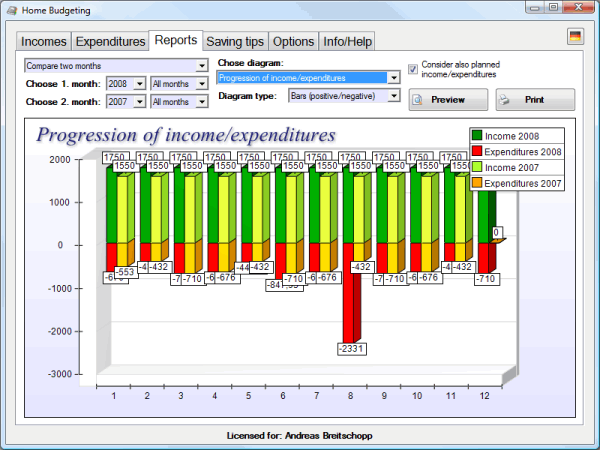Click the Preview button label
This screenshot has height=450, width=600.
448,100
